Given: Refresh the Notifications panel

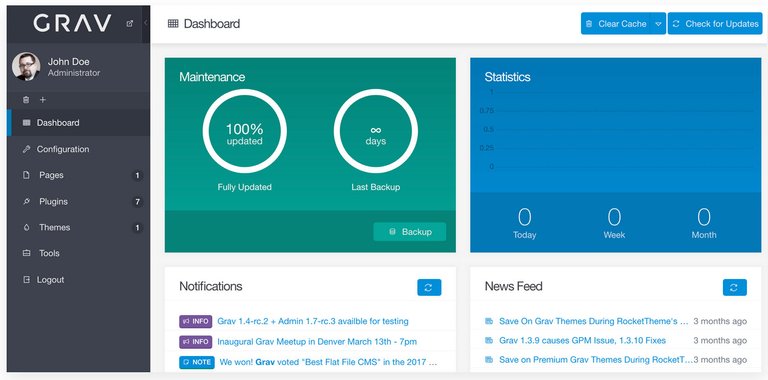Looking at the screenshot, I should click(x=429, y=287).
